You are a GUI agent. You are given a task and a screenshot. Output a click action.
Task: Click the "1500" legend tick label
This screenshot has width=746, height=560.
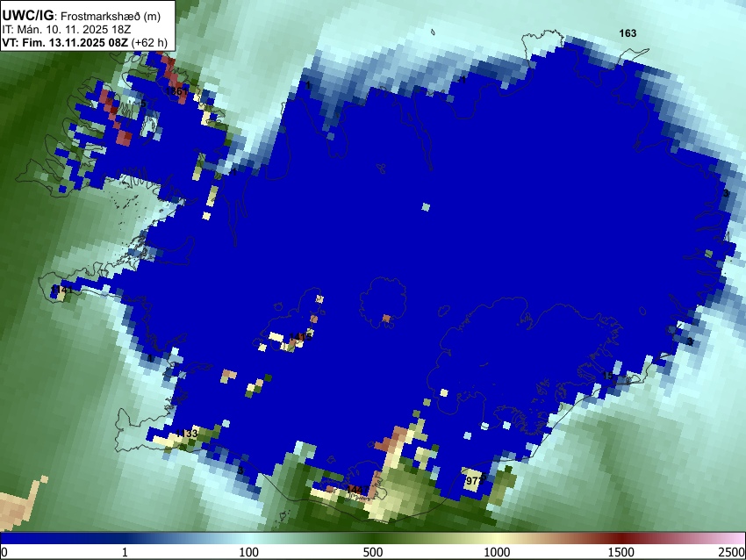[621, 552]
